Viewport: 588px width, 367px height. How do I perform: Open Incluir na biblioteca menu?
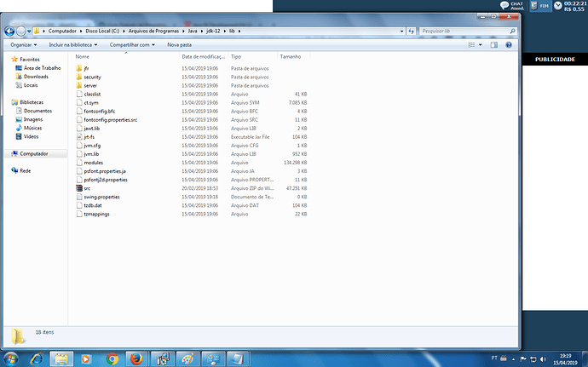pos(73,45)
